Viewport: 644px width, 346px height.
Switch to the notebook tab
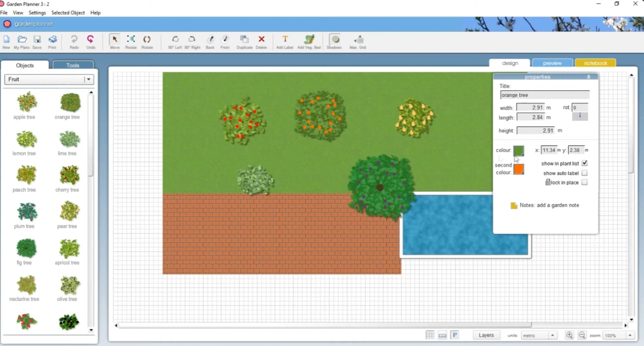pyautogui.click(x=595, y=63)
